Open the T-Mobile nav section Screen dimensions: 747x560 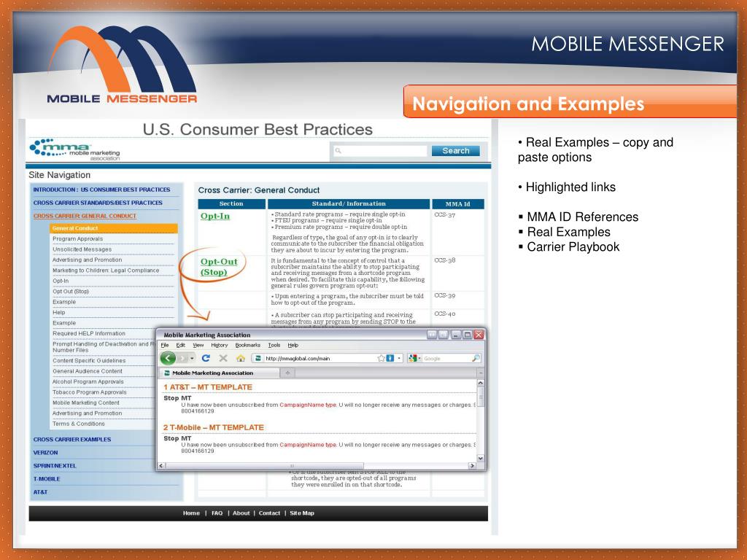click(x=47, y=479)
